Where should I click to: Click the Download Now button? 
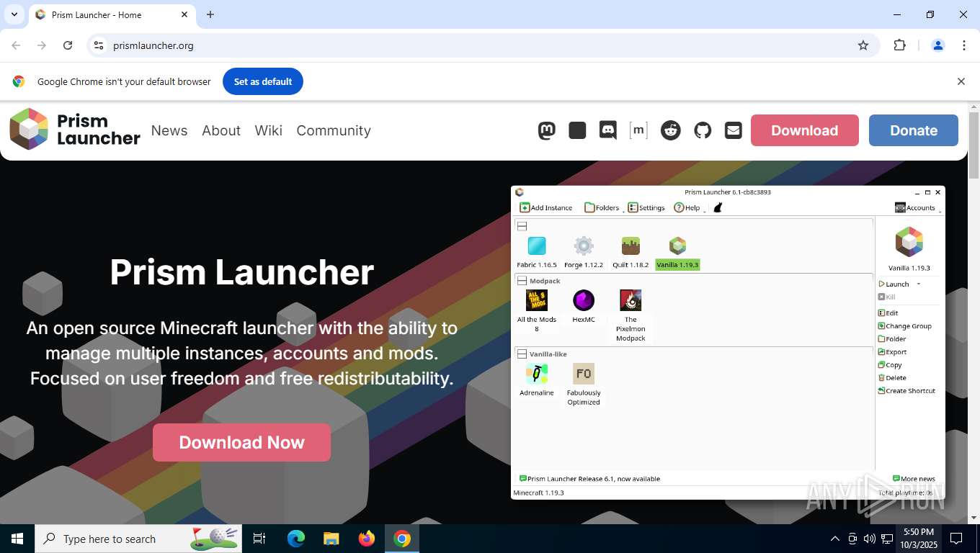[x=241, y=442]
